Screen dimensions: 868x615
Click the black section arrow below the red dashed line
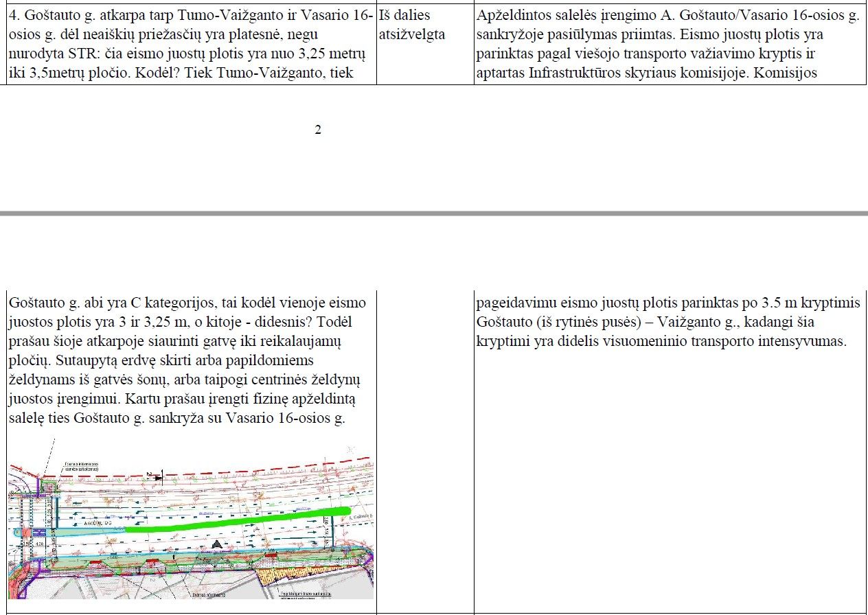coord(156,476)
